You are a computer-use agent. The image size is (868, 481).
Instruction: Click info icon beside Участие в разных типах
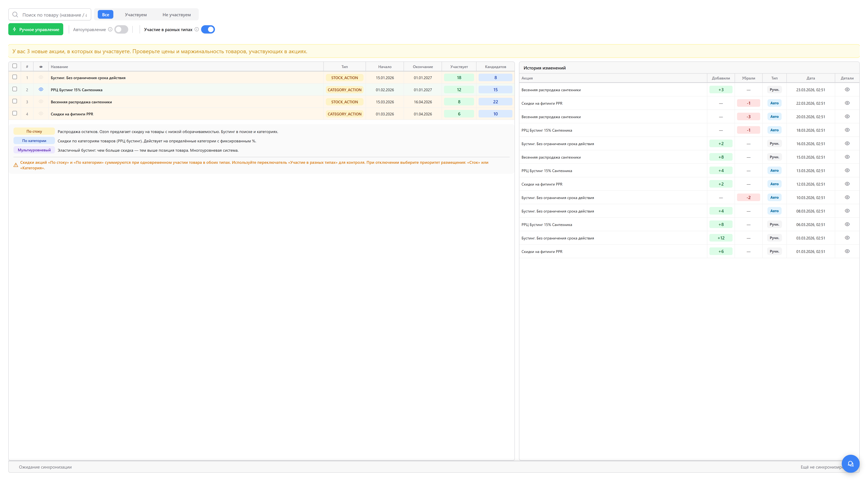[x=196, y=29]
